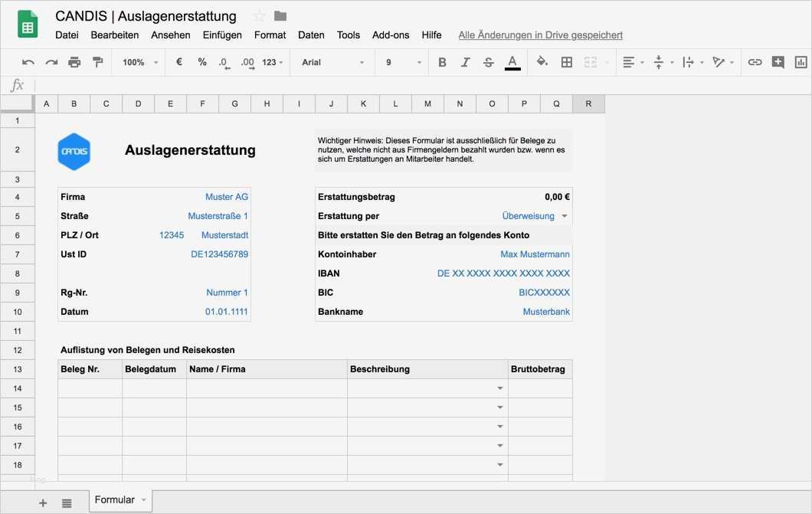Toggle Strikethrough formatting
This screenshot has height=514, width=812.
click(x=488, y=62)
